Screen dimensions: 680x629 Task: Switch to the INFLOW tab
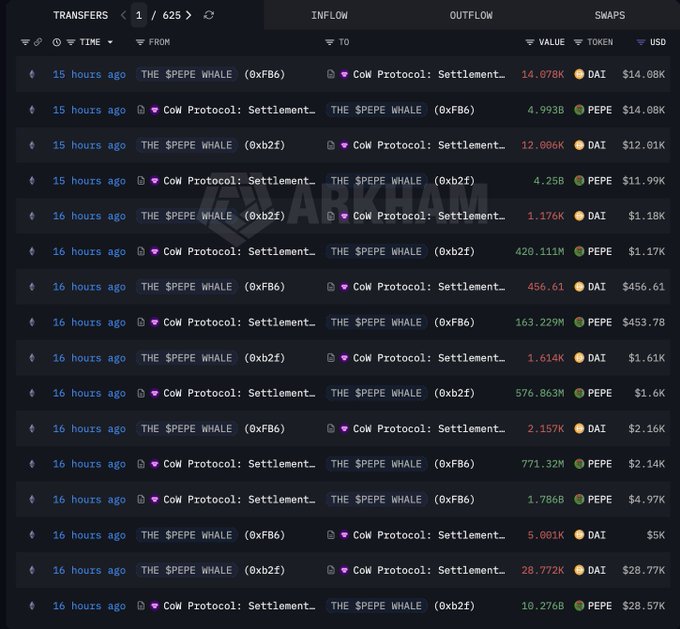click(x=329, y=15)
